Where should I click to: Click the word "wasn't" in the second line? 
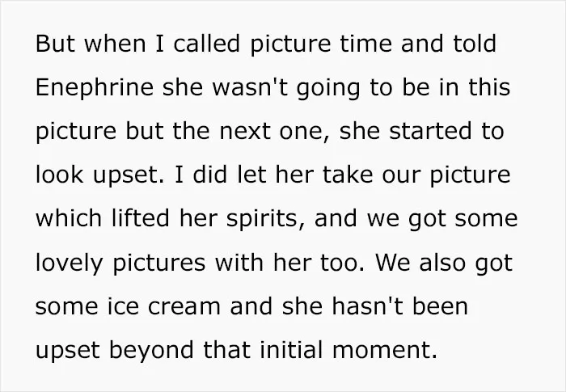click(250, 88)
